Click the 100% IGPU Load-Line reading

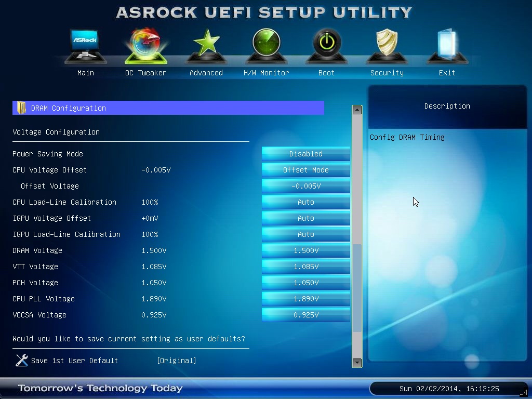coord(150,234)
